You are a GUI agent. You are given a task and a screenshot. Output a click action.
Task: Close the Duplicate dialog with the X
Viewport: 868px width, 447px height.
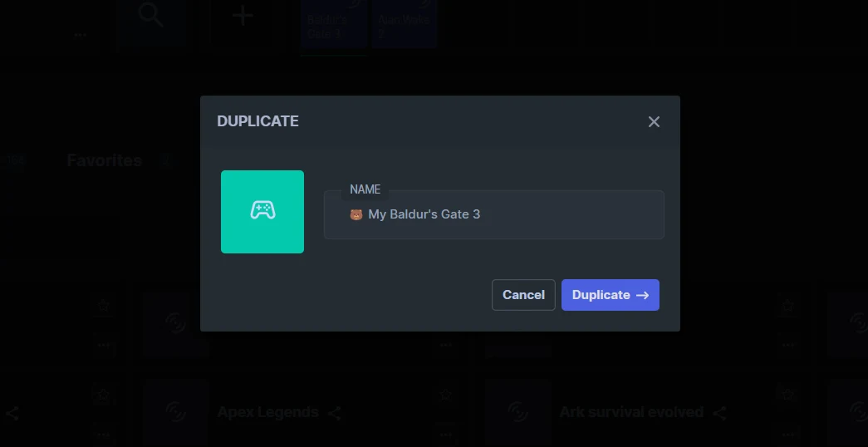click(x=654, y=122)
